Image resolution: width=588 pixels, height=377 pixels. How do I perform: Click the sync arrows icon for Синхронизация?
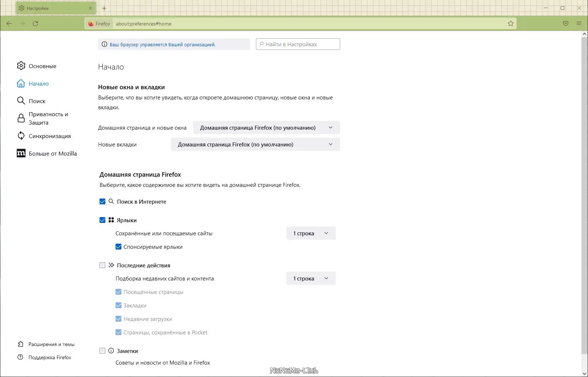click(x=21, y=136)
